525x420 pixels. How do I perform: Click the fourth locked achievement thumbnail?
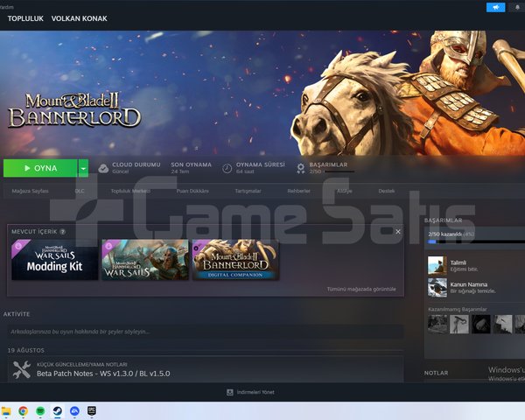[x=502, y=324]
